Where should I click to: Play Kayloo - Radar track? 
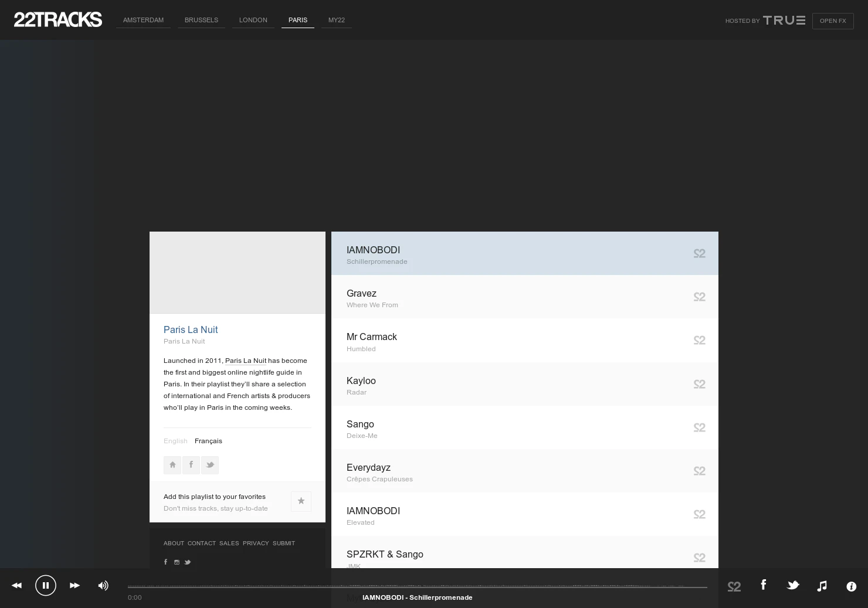[x=525, y=384]
